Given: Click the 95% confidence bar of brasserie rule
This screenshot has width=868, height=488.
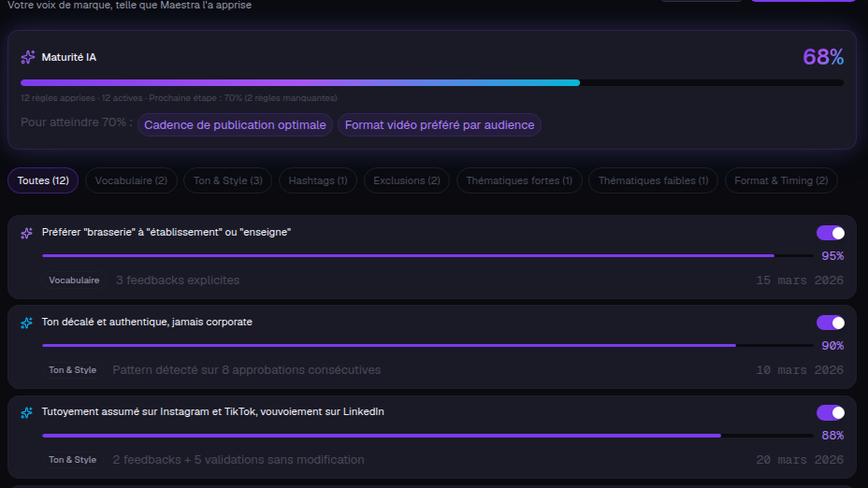Looking at the screenshot, I should point(427,255).
